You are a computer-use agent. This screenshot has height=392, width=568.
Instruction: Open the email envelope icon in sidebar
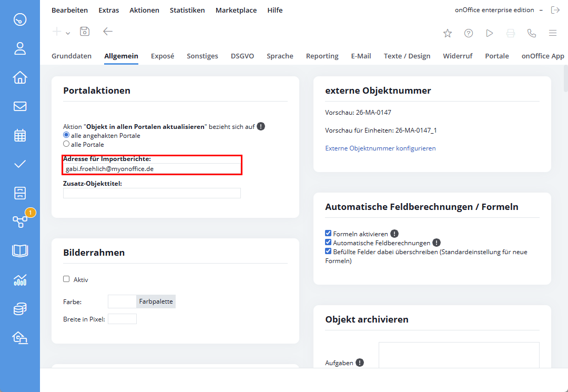click(20, 106)
